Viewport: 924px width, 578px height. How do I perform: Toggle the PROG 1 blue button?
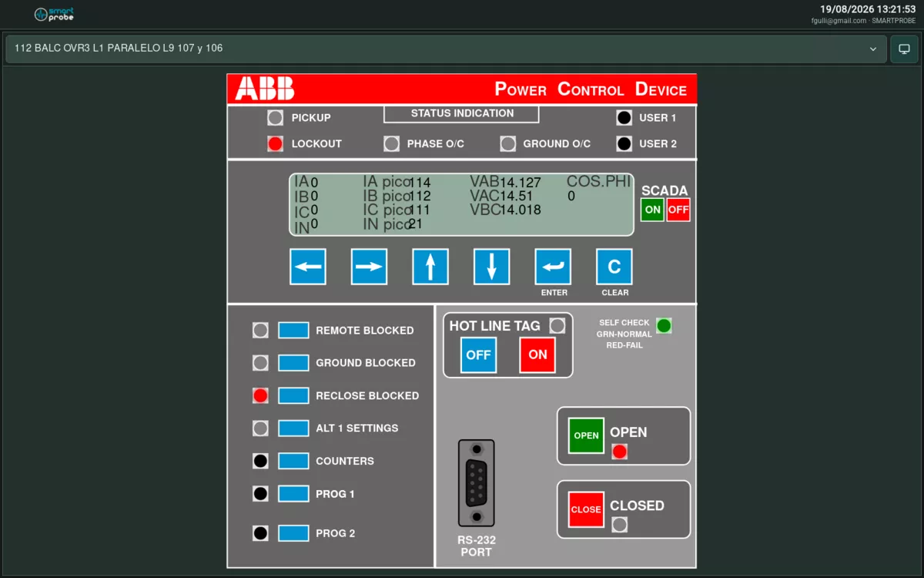(x=293, y=494)
